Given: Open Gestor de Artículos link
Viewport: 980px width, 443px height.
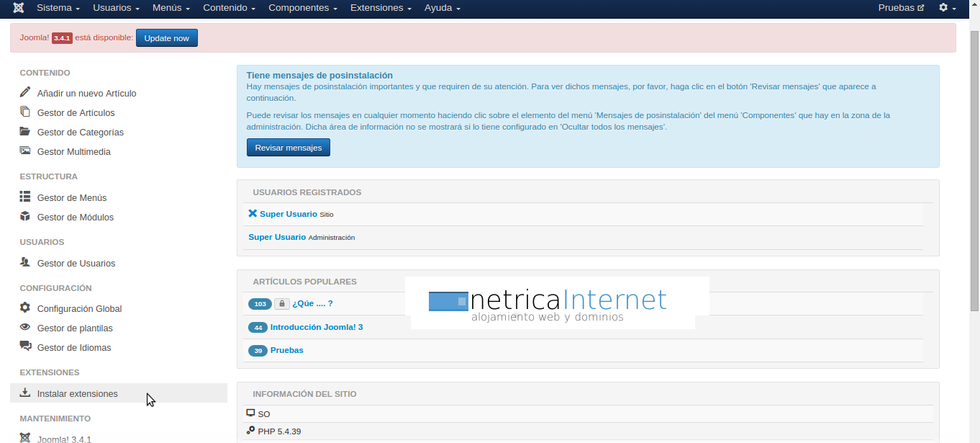Looking at the screenshot, I should (x=76, y=112).
